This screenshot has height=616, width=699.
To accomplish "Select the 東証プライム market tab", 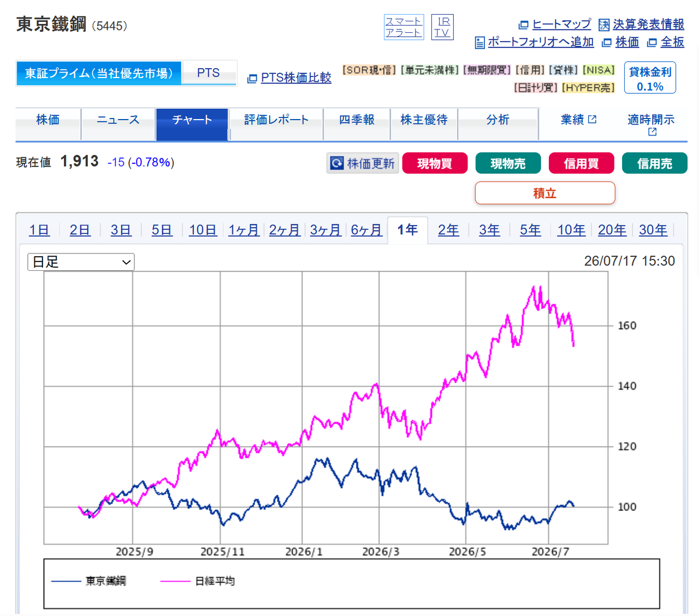I will point(99,73).
